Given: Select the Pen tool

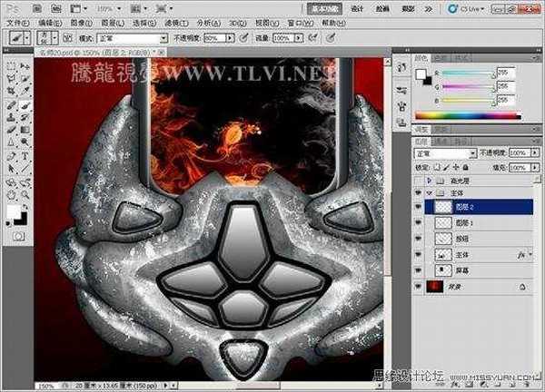Looking at the screenshot, I should [12, 156].
